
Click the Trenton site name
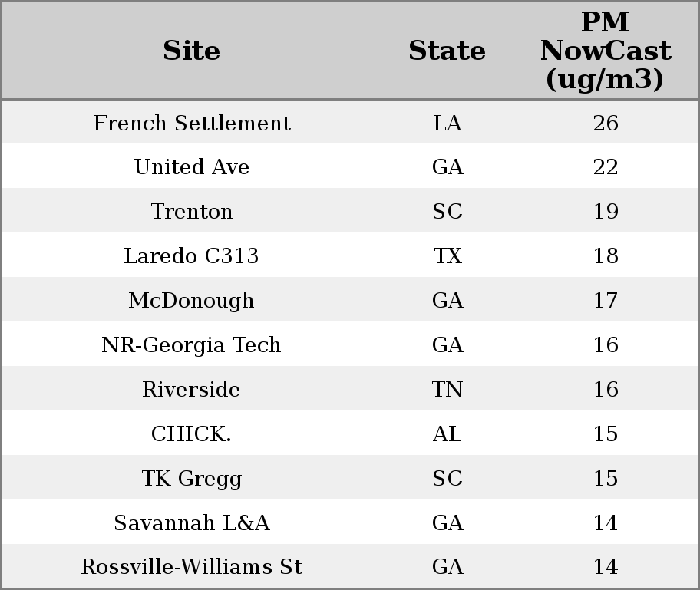pyautogui.click(x=191, y=212)
